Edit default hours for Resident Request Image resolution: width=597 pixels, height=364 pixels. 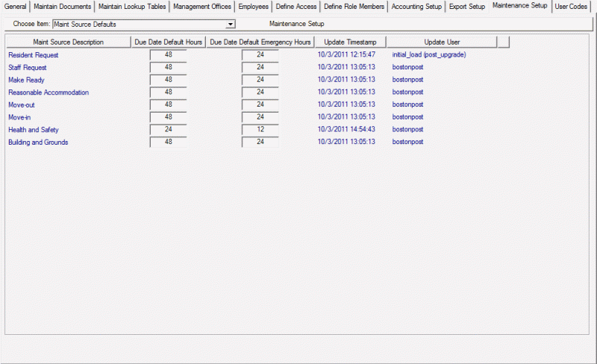pos(169,55)
